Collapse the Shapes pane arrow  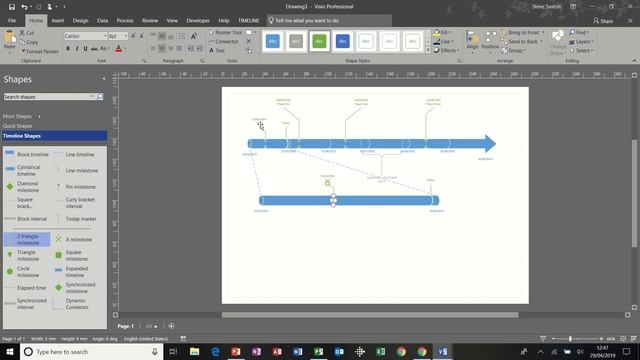click(103, 78)
